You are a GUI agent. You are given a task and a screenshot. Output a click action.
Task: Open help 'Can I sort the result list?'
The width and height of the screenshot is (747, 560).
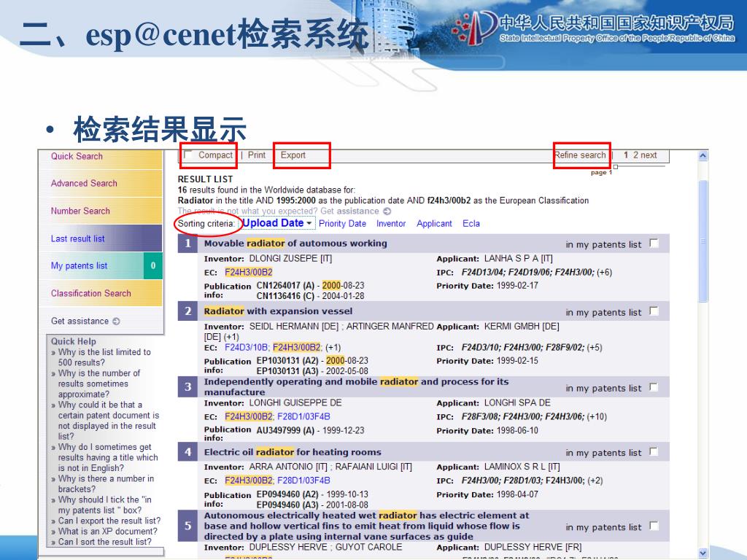tap(105, 542)
